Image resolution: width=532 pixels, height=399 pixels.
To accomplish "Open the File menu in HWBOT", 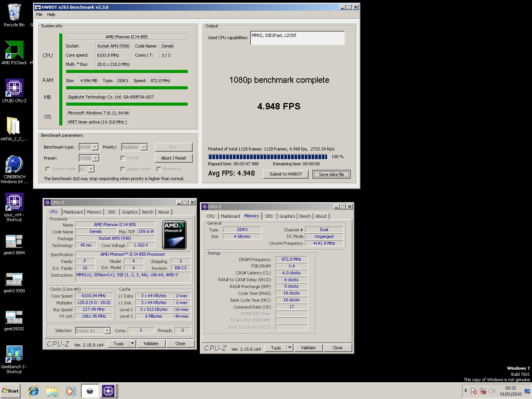I will [x=39, y=14].
